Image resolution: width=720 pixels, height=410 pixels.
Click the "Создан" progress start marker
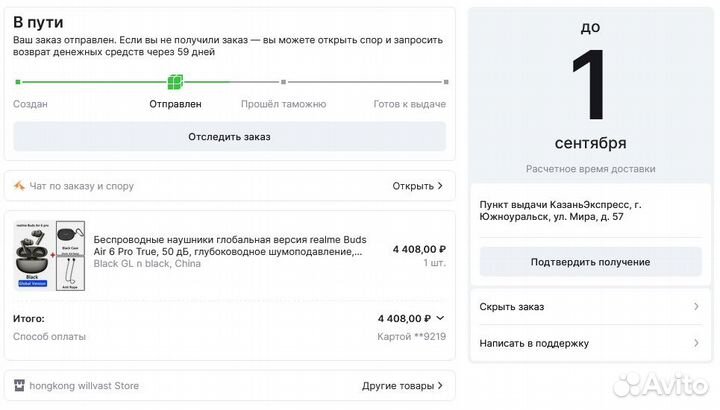point(17,82)
